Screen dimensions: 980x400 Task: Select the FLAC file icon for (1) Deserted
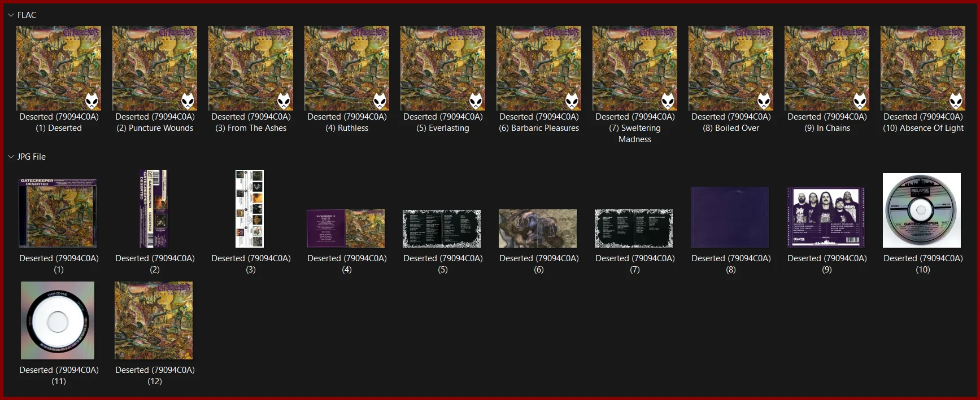click(x=59, y=68)
